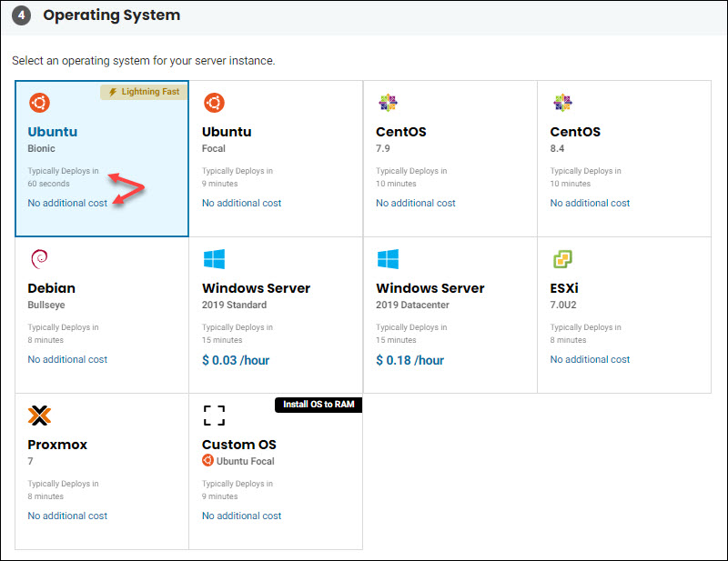Click the ESXi logo
728x561 pixels.
click(x=562, y=259)
